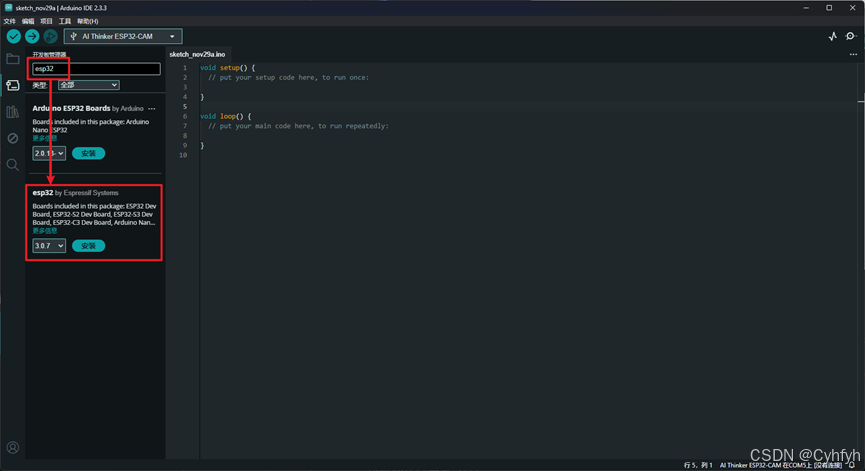Select the sketch_nov29a.ino tab
The width and height of the screenshot is (865, 471).
coord(197,55)
